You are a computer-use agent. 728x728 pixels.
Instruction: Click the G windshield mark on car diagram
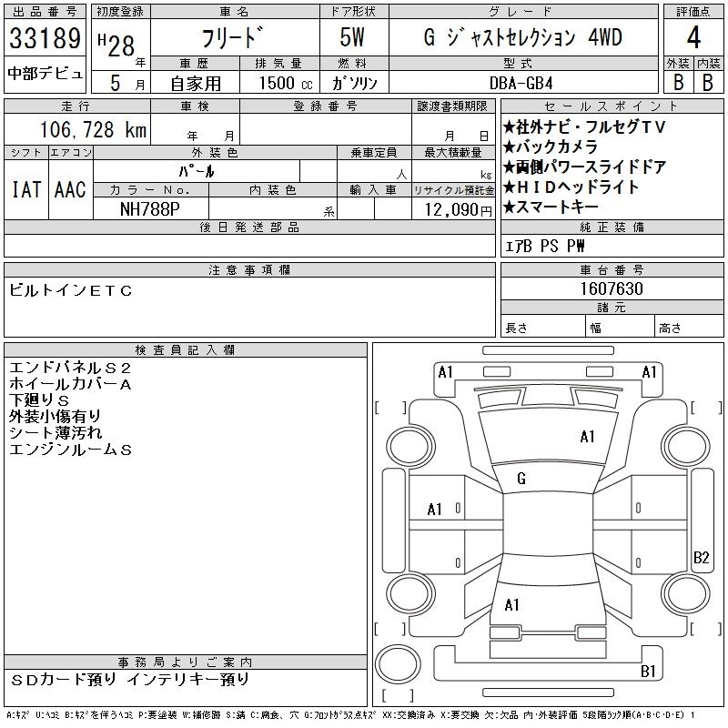pos(521,479)
